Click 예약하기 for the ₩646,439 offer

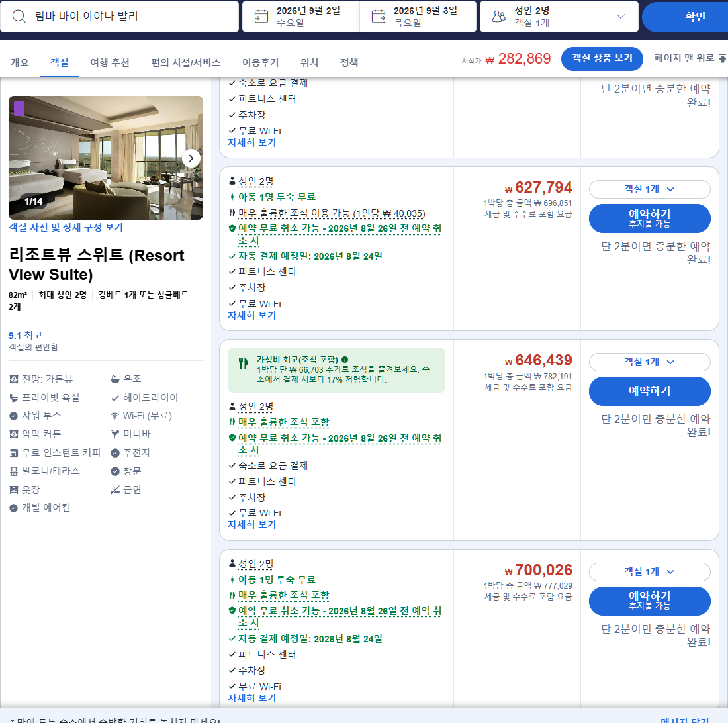(x=649, y=391)
